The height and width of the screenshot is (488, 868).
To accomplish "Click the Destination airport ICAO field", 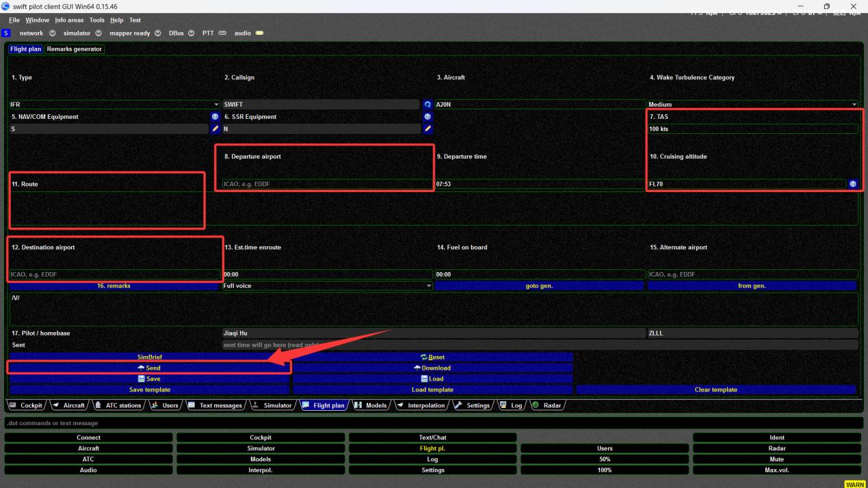I will click(115, 274).
